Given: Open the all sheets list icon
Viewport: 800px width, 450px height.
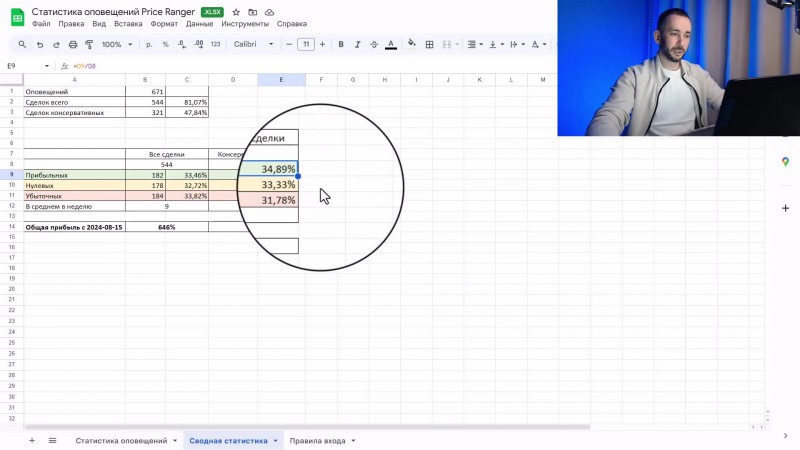Looking at the screenshot, I should pyautogui.click(x=53, y=440).
